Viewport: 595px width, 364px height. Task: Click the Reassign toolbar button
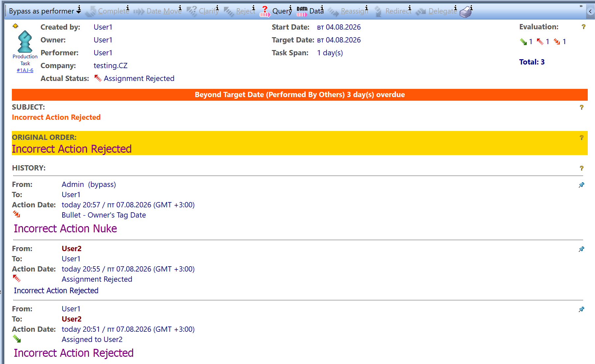click(348, 11)
